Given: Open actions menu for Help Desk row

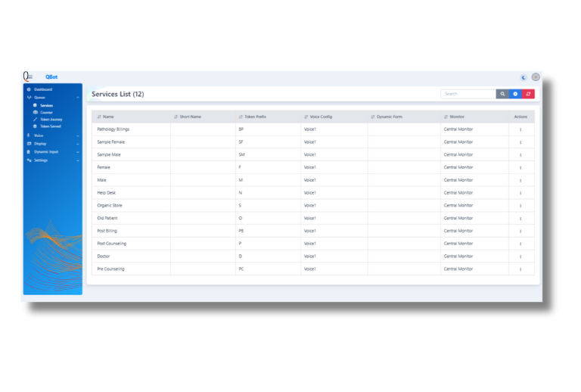Looking at the screenshot, I should coord(520,193).
